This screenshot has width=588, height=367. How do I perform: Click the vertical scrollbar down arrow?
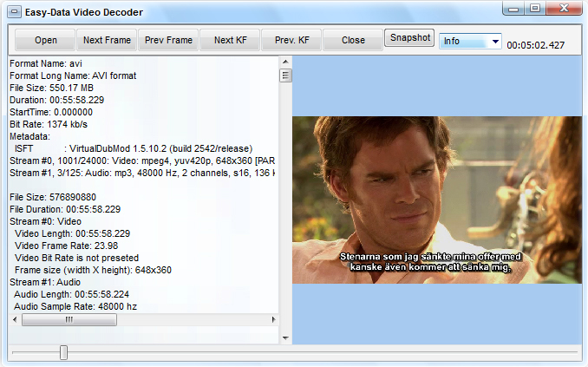click(285, 338)
